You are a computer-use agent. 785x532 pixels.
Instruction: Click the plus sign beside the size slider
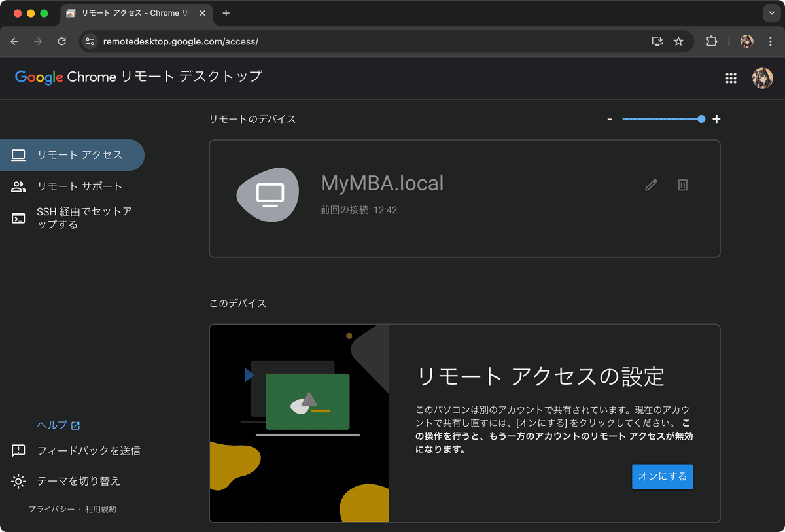point(716,119)
